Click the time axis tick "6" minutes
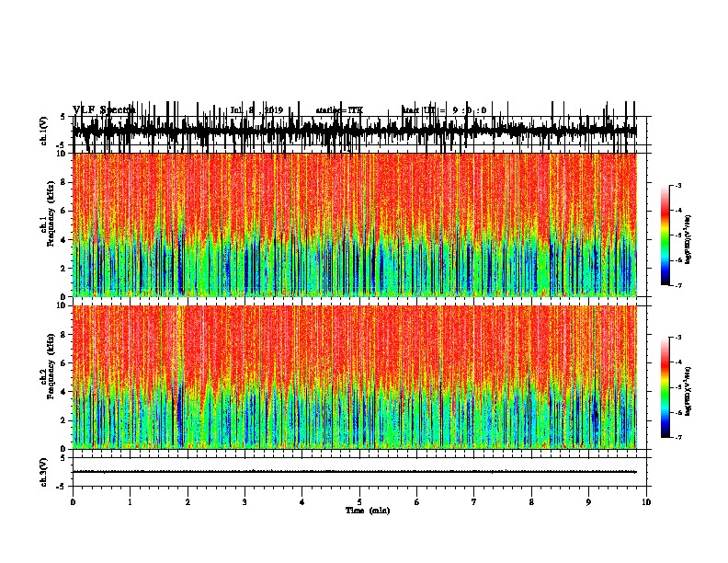The height and width of the screenshot is (563, 728). point(416,502)
